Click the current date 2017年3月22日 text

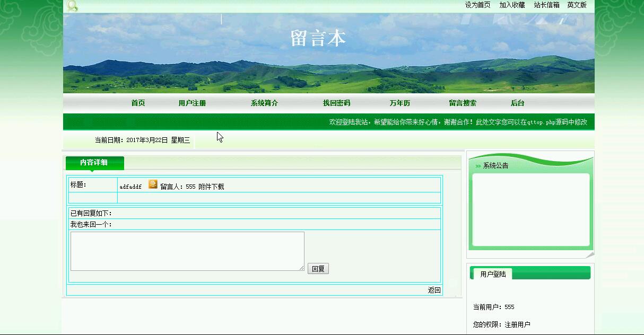coord(147,140)
